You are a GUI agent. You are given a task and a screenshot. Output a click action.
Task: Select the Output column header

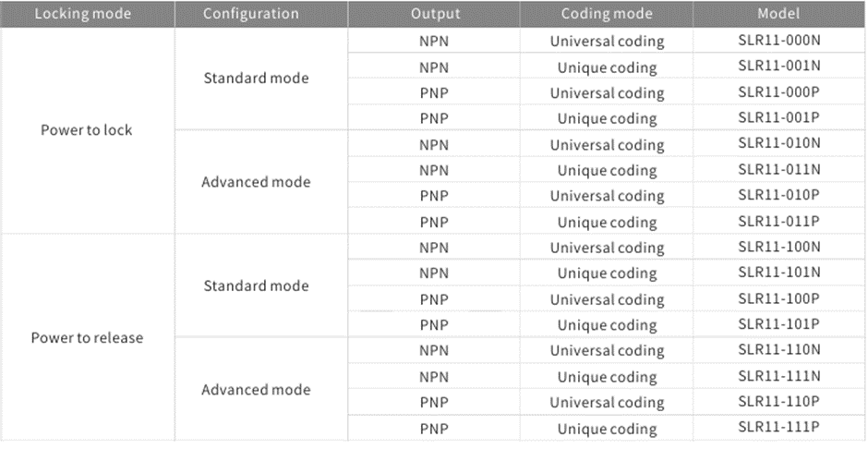click(433, 14)
